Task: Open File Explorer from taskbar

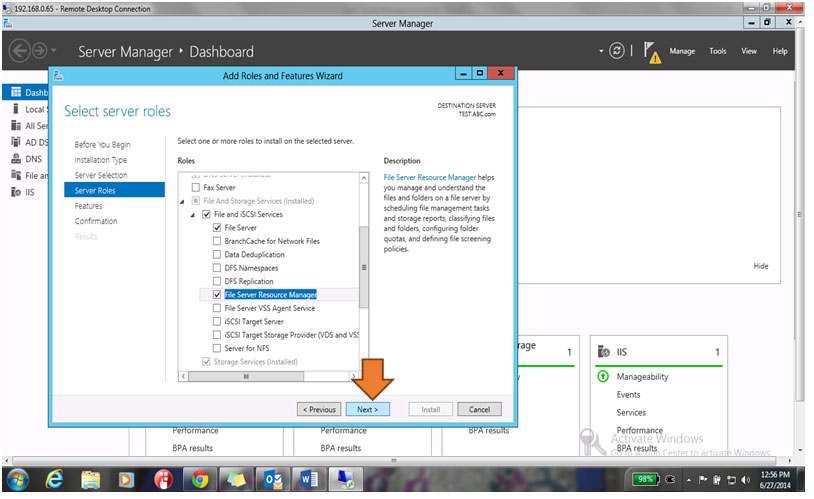Action: (x=90, y=480)
